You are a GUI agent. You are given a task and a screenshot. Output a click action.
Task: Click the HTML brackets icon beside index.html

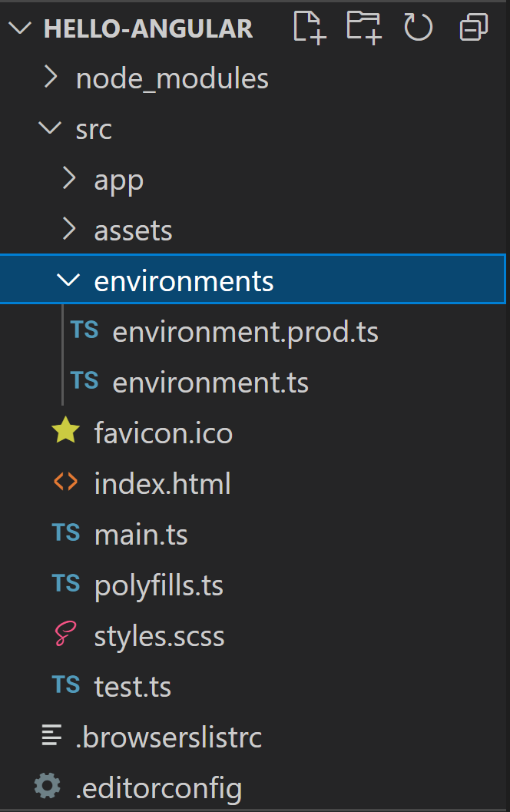coord(66,482)
